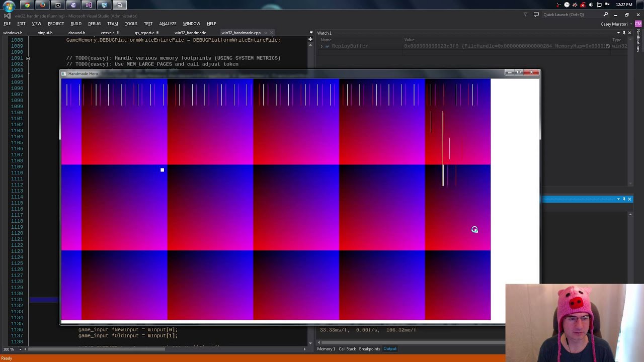Open the PROJECT menu

coord(56,24)
